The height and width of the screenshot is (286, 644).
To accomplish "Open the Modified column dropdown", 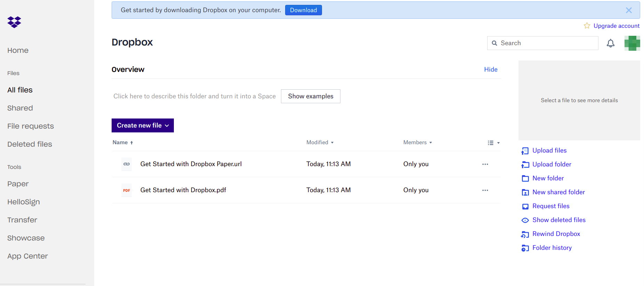I will [x=320, y=142].
